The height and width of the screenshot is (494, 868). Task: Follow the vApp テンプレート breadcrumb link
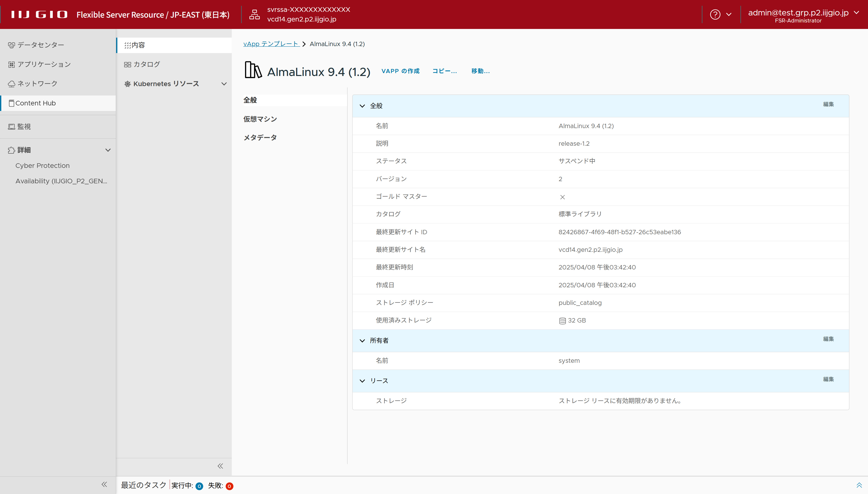(x=271, y=44)
